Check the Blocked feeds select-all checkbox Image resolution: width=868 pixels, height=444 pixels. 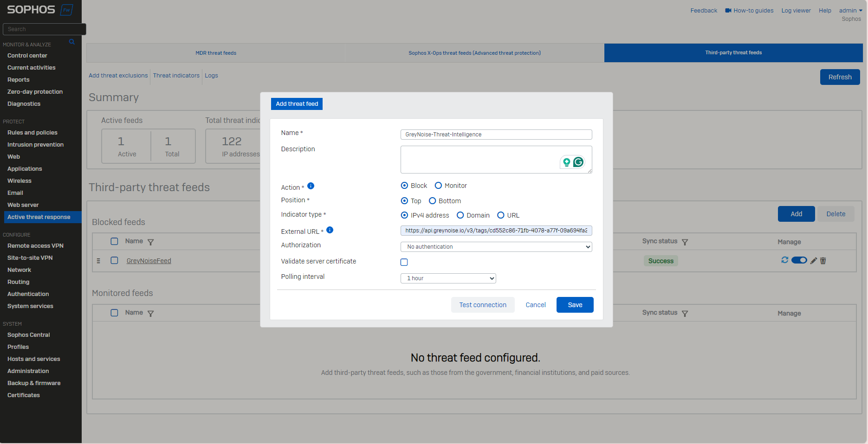tap(114, 241)
